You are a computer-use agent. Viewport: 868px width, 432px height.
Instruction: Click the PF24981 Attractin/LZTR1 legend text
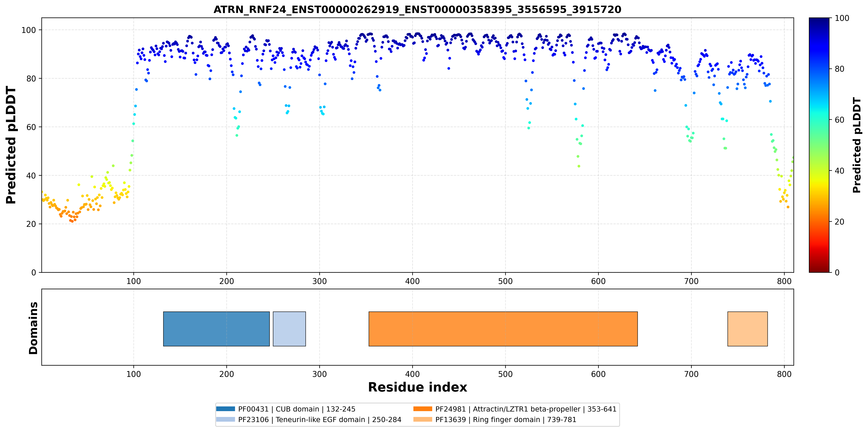click(526, 409)
